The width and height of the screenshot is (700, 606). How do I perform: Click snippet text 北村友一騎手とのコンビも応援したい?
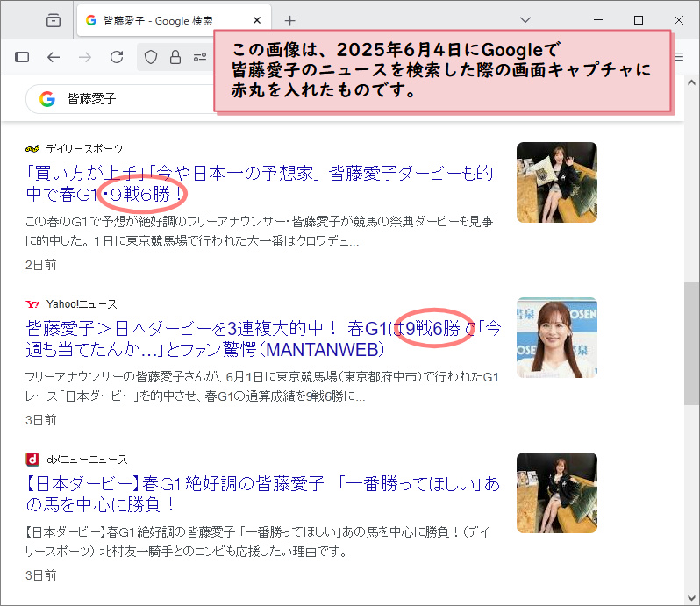(x=224, y=552)
